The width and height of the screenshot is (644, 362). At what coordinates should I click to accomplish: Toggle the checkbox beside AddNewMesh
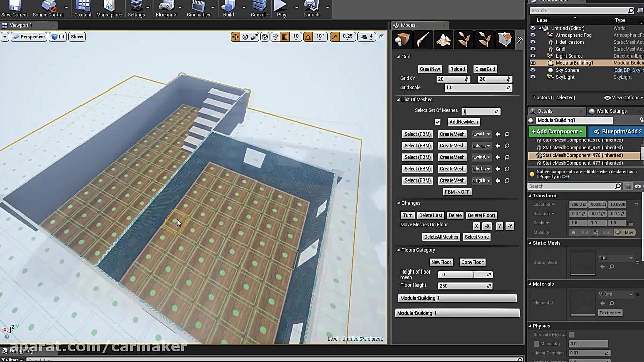pos(438,122)
